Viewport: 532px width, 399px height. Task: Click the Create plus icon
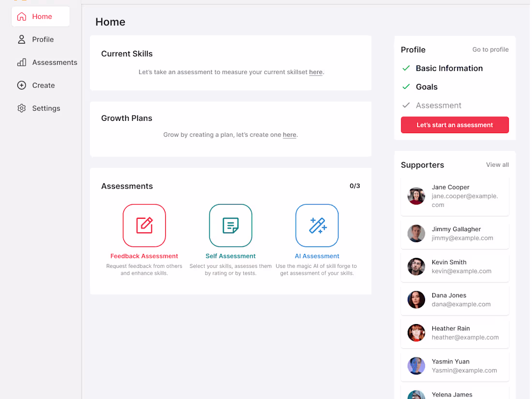click(x=21, y=85)
